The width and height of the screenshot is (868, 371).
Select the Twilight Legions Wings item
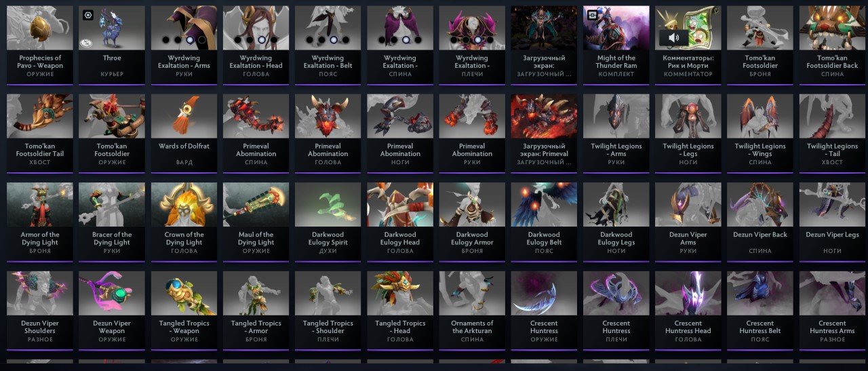coord(759,133)
